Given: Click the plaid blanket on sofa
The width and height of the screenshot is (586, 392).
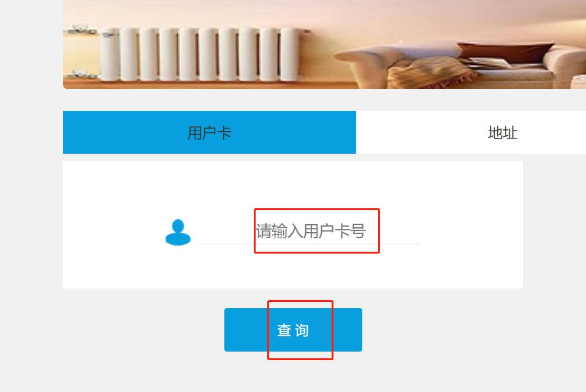Looking at the screenshot, I should click(x=430, y=73).
